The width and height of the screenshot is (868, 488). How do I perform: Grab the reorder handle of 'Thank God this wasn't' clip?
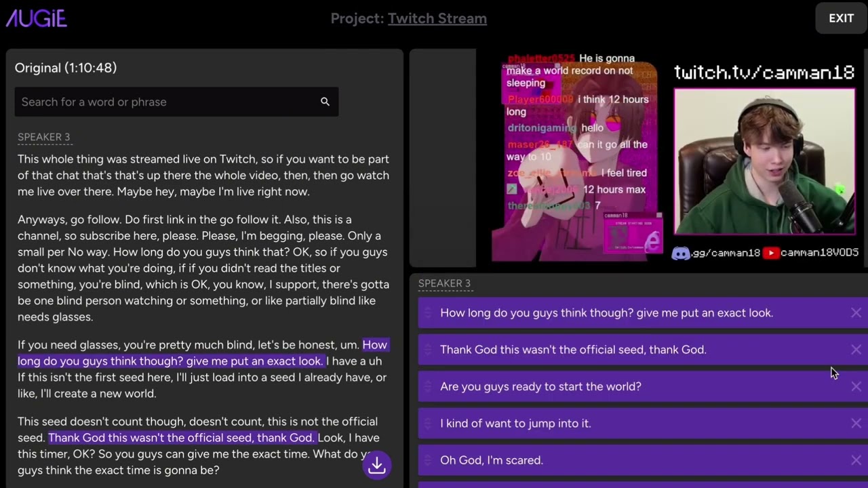point(428,350)
